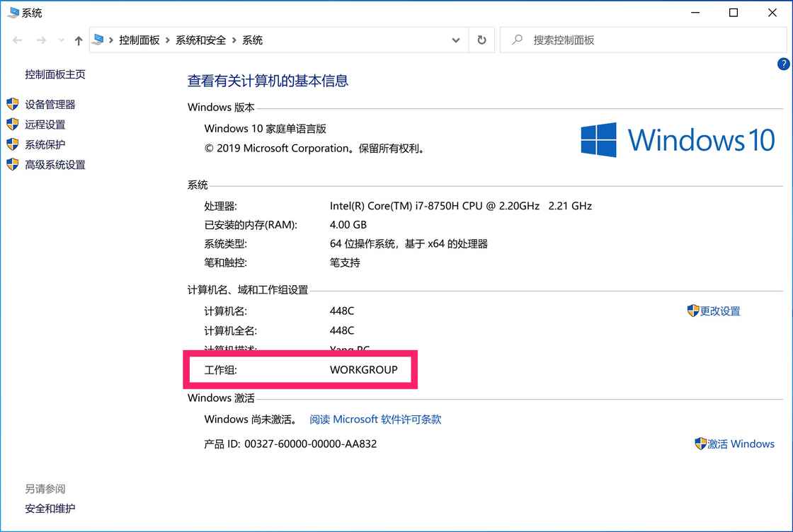The width and height of the screenshot is (793, 532).
Task: Click the system window title icon
Action: [13, 13]
